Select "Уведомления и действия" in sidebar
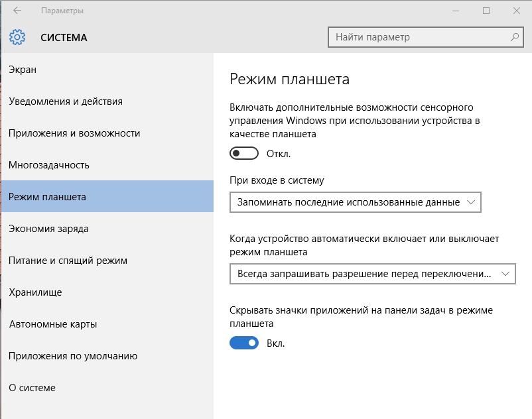Screen dimensions: 532x419 (x=66, y=101)
